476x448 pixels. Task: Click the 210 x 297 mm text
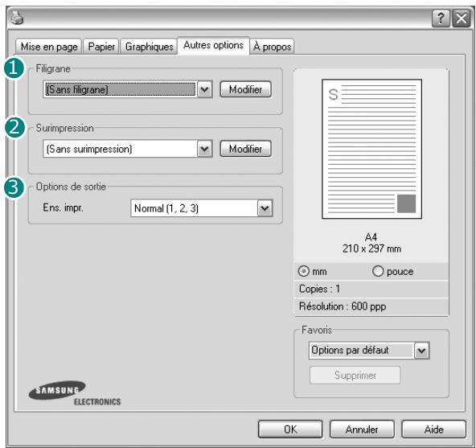[371, 249]
